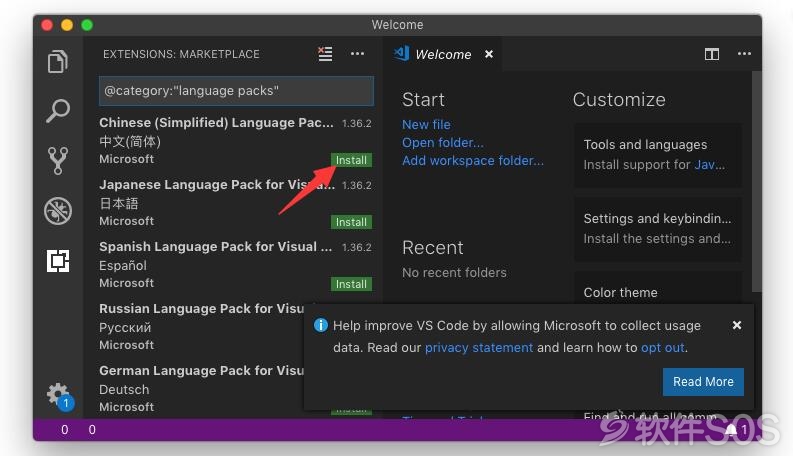Click the Extensions: Marketplace header
The height and width of the screenshot is (456, 793).
[181, 54]
